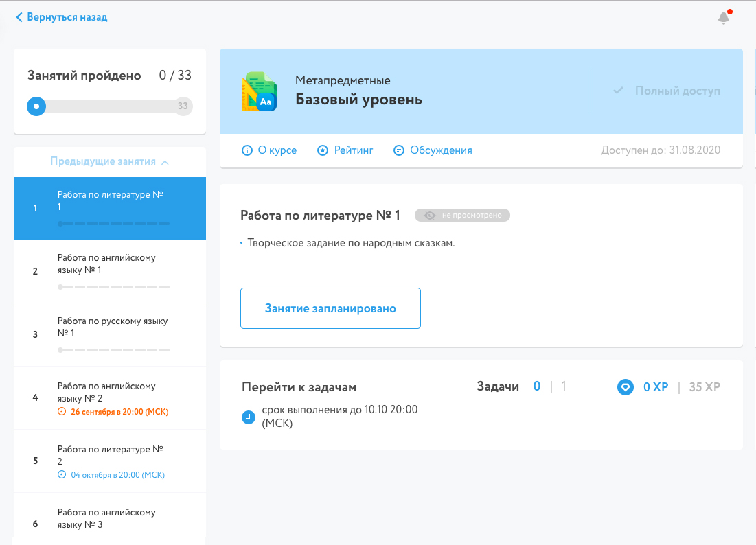Click the notification bell icon
The width and height of the screenshot is (756, 545).
[x=723, y=18]
